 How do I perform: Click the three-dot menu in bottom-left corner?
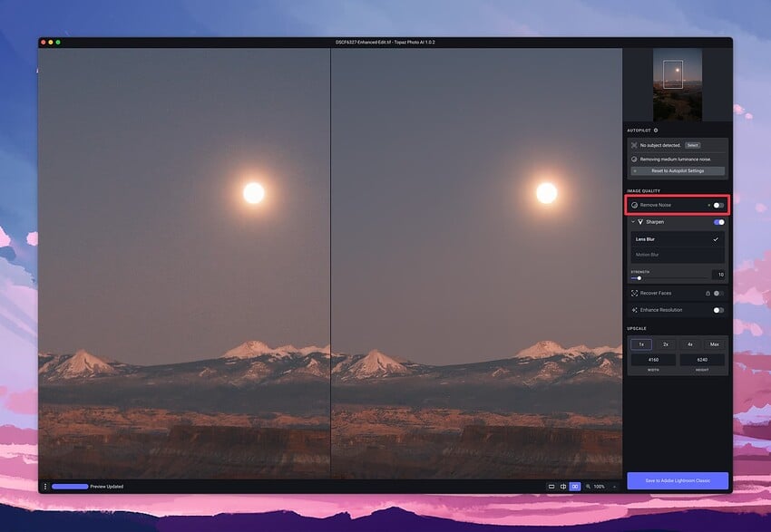point(45,487)
